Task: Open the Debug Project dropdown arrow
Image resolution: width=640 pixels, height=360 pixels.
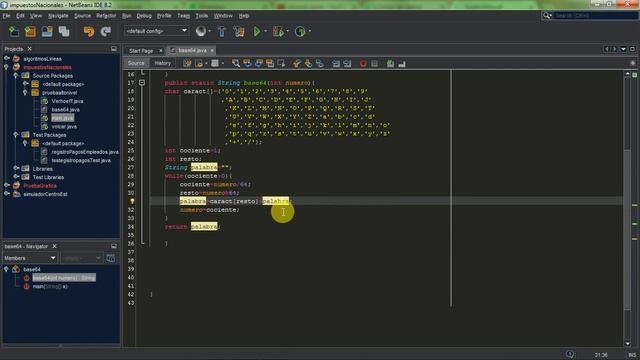Action: click(x=287, y=31)
